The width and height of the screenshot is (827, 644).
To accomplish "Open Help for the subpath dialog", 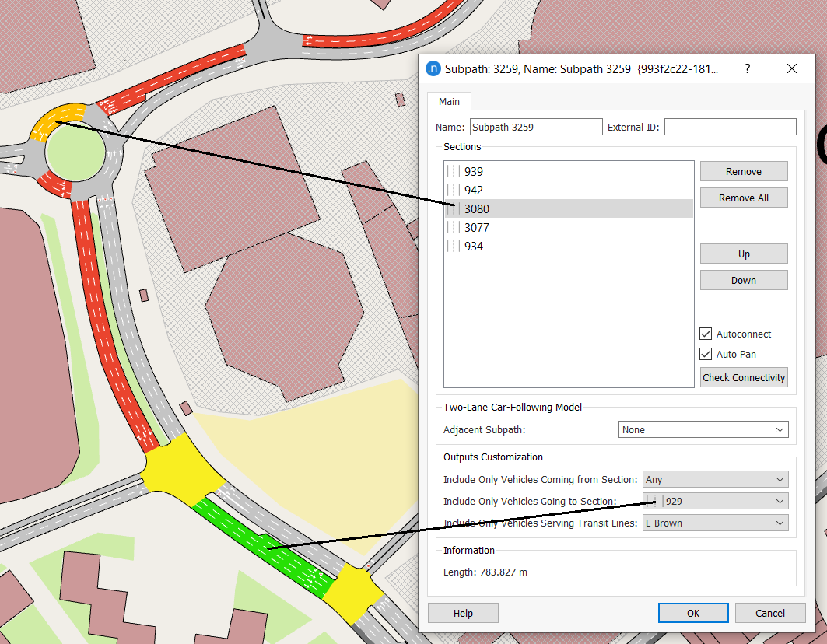I will point(463,613).
